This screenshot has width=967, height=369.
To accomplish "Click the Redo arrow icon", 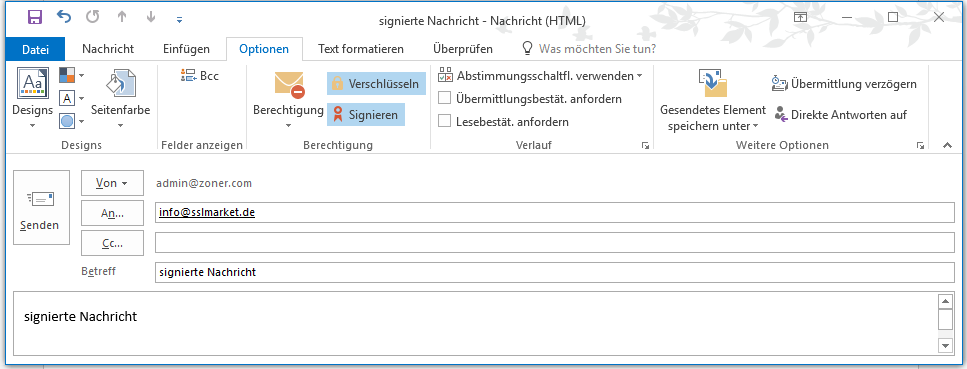I will pos(93,17).
